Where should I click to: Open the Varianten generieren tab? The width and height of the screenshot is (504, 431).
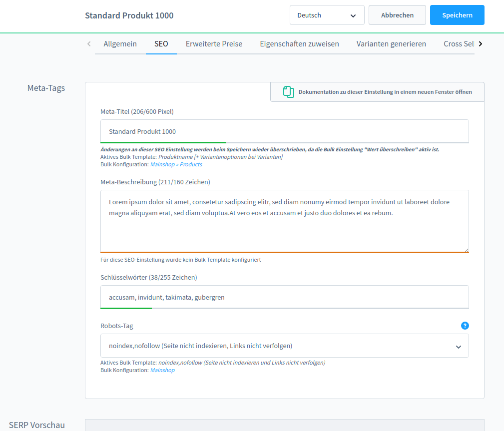tap(391, 44)
